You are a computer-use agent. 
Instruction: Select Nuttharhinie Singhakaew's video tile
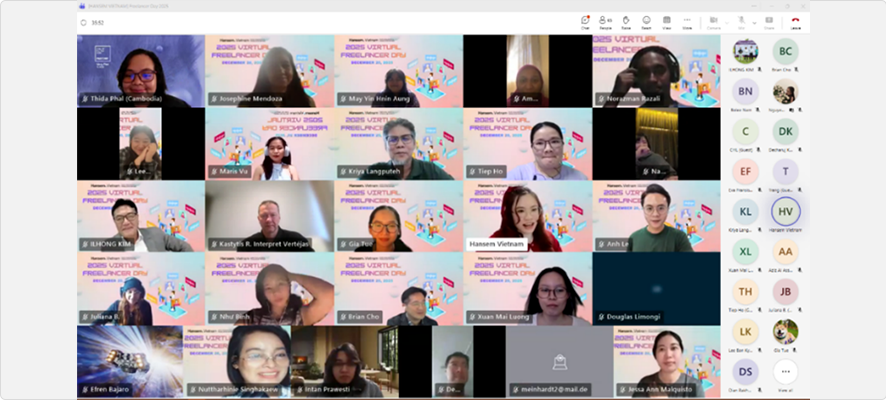tap(237, 362)
